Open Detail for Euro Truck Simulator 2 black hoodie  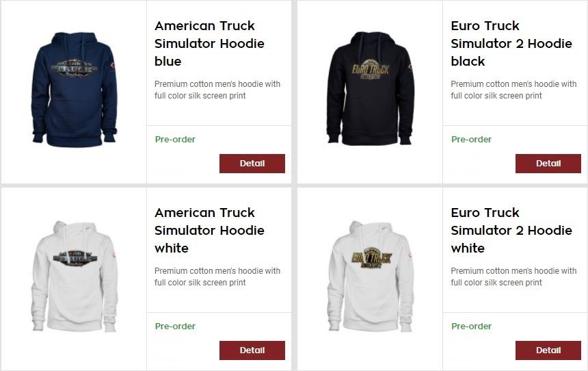tap(548, 164)
